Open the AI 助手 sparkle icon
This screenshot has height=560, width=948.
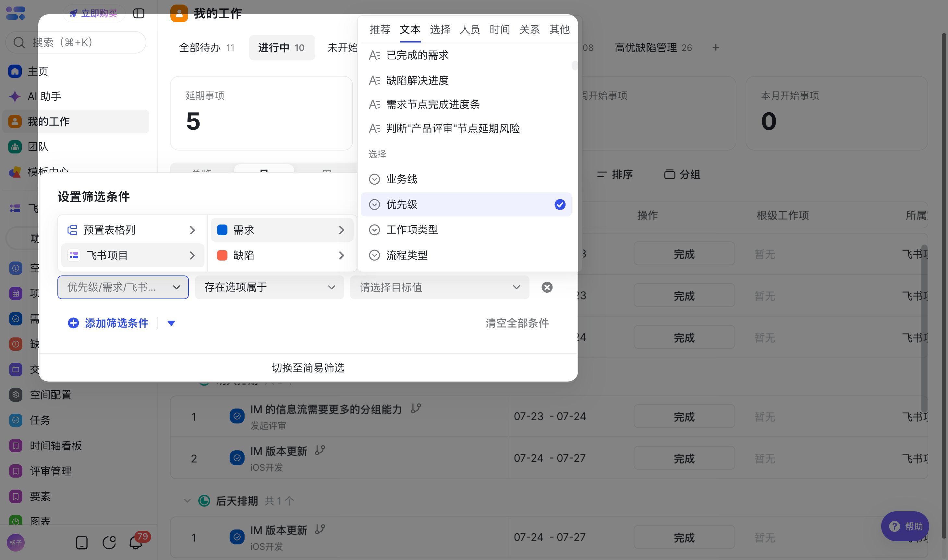pos(15,96)
